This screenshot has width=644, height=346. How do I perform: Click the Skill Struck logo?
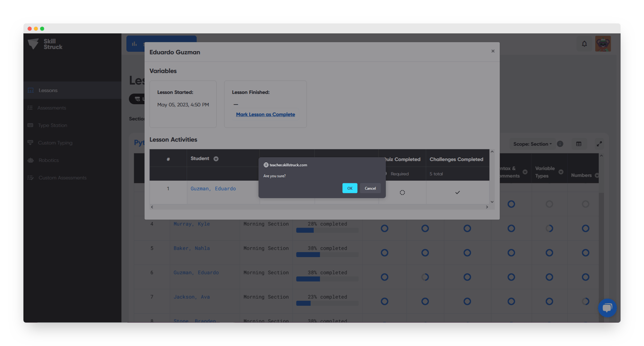(x=45, y=44)
